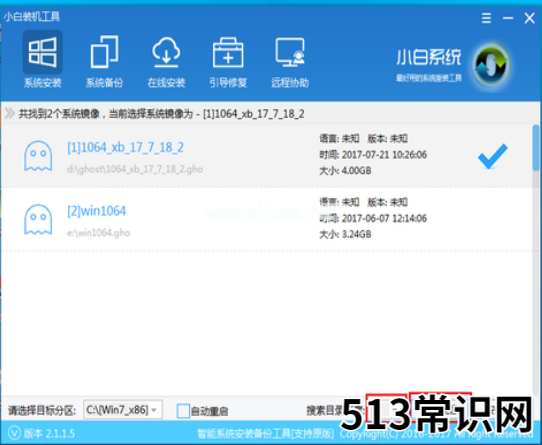
Task: Click the 版本 2.1.1.5 version indicator
Action: click(41, 433)
